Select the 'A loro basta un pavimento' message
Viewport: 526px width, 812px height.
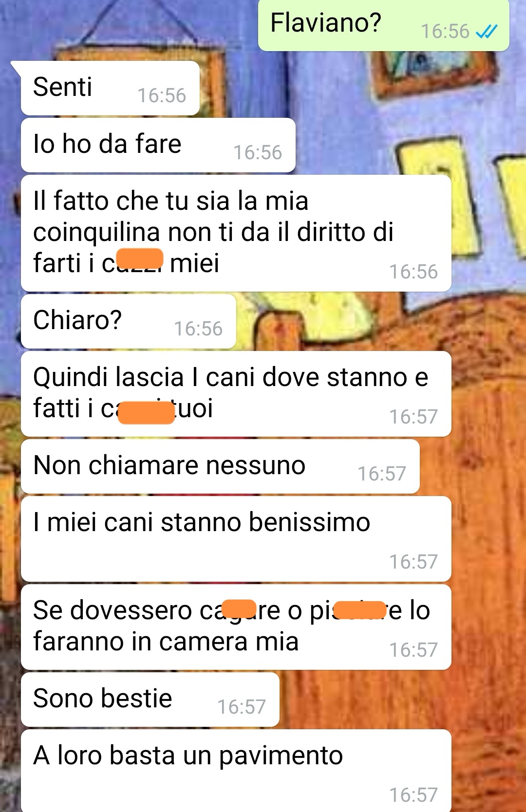236,771
